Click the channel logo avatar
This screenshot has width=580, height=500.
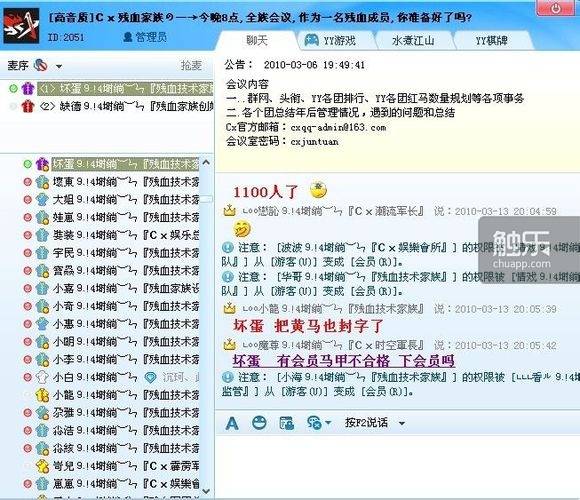coord(21,26)
